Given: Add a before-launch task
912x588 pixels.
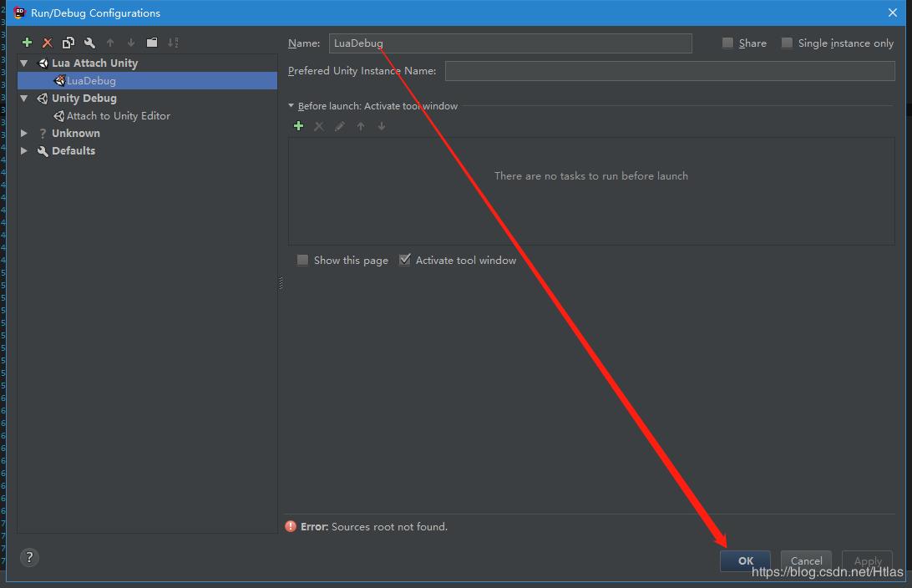Looking at the screenshot, I should [298, 126].
